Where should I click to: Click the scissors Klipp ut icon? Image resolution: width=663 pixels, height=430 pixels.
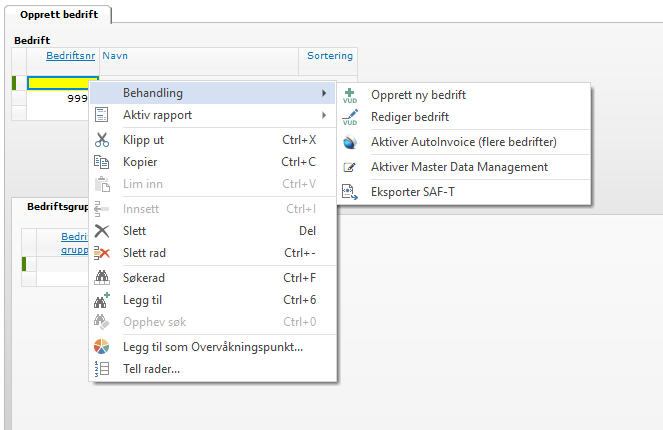(x=102, y=140)
